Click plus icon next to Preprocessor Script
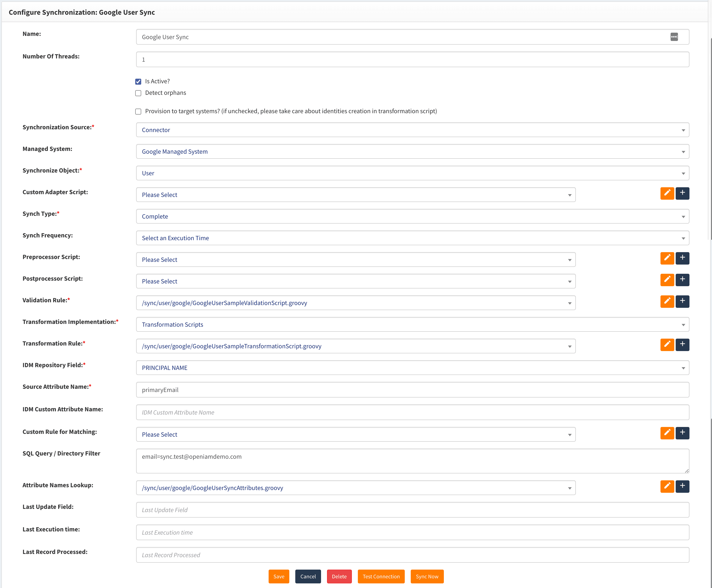Image resolution: width=712 pixels, height=588 pixels. tap(682, 258)
